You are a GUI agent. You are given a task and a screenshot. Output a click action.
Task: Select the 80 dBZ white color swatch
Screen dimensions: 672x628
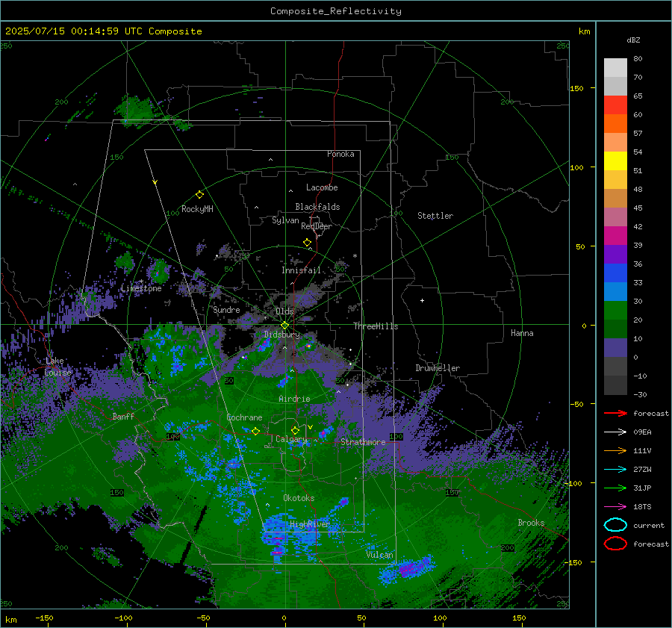615,67
